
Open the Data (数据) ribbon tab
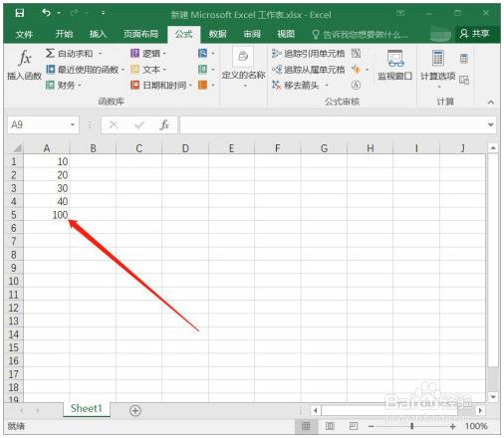pyautogui.click(x=217, y=34)
